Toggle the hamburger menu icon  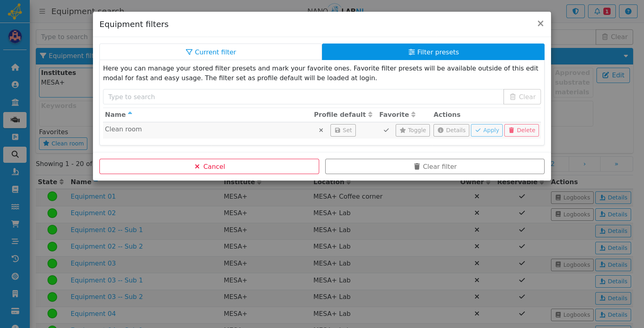[x=42, y=11]
